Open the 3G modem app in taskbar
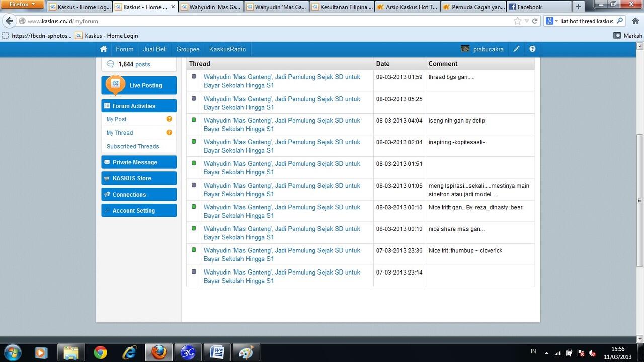This screenshot has width=644, height=362. pos(188,353)
